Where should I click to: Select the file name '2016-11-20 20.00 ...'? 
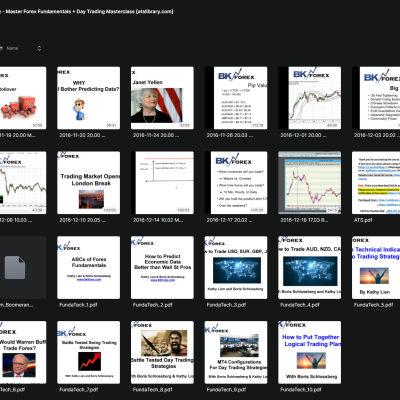[82, 135]
